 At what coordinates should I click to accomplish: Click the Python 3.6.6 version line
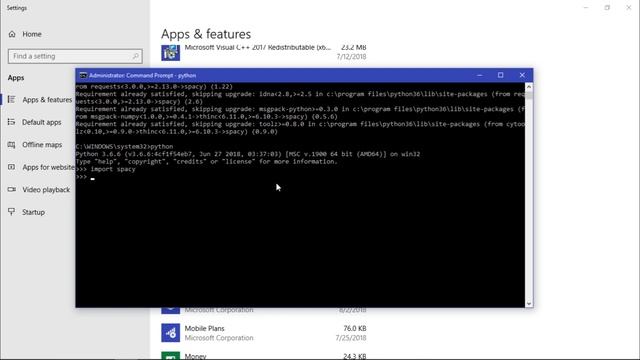[248, 154]
